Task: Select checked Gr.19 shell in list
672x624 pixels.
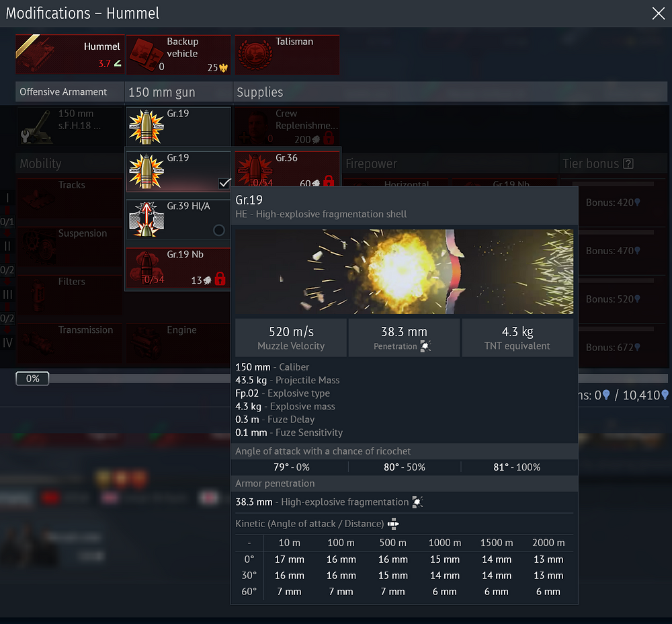Action: [179, 171]
